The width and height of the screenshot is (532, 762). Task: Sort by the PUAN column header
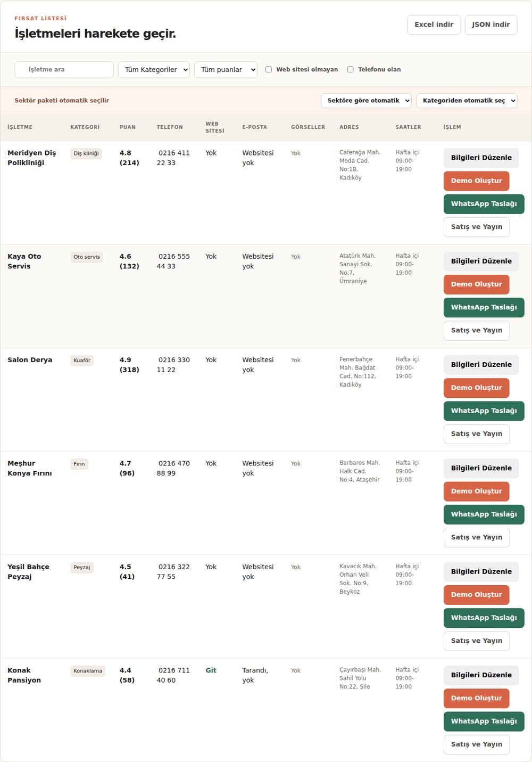point(127,127)
